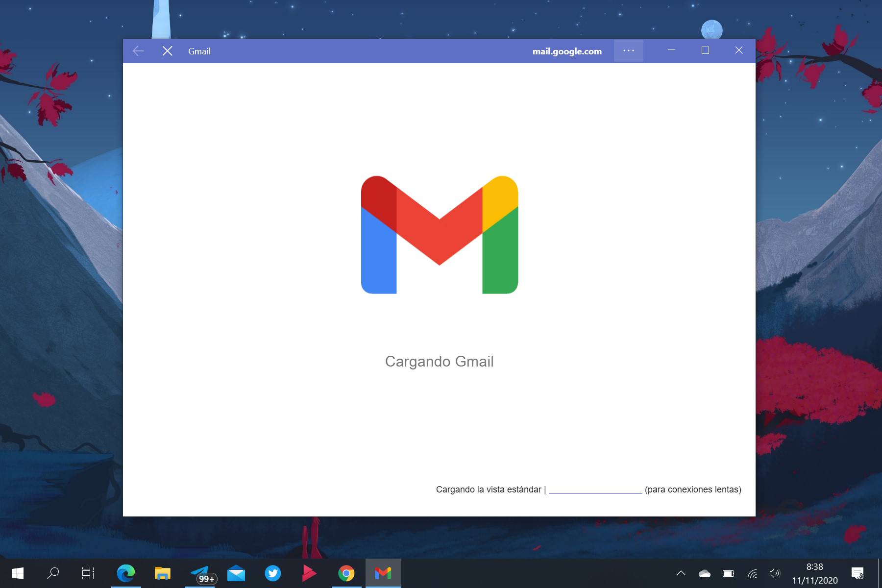Screen dimensions: 882x588
Task: Open the volume speaker control
Action: (x=775, y=573)
